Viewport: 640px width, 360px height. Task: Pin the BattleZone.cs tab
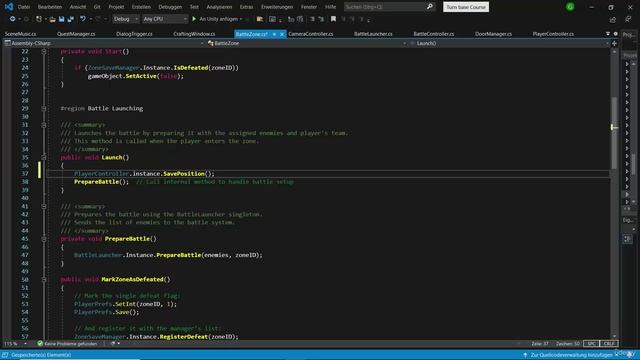pos(274,34)
